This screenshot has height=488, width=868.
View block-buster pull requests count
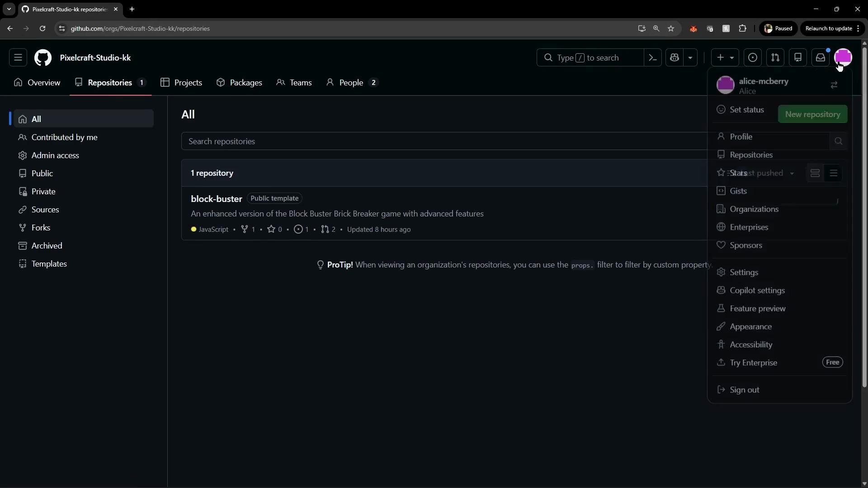click(328, 229)
